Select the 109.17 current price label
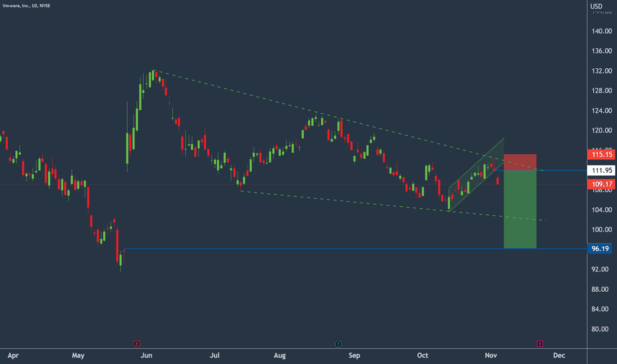The width and height of the screenshot is (617, 364). pos(602,184)
